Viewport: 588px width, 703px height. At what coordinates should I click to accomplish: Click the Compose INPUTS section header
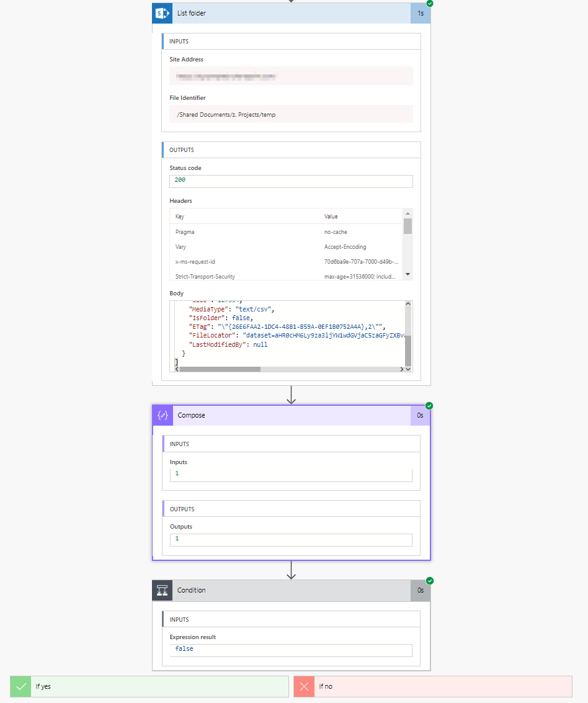(x=292, y=444)
